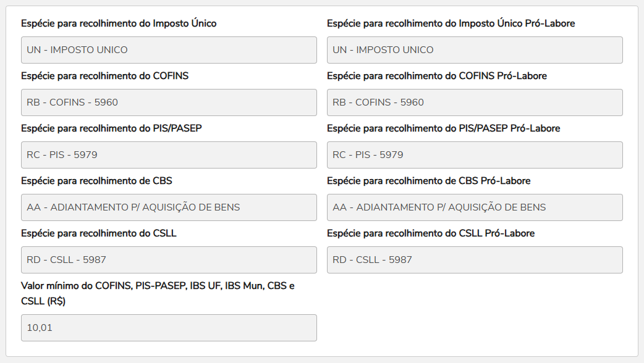Click the Imposto Único espécie field

click(x=169, y=50)
